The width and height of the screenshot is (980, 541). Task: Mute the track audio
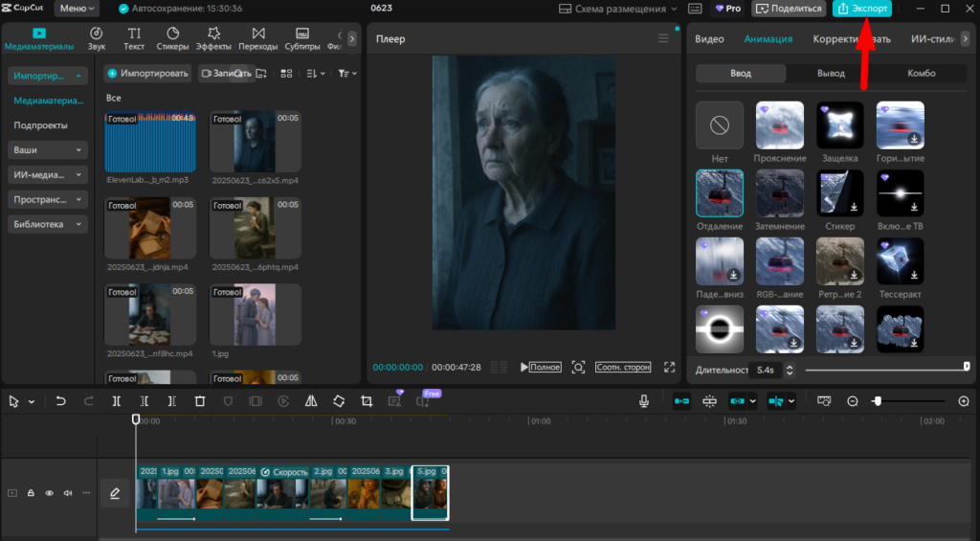click(68, 493)
